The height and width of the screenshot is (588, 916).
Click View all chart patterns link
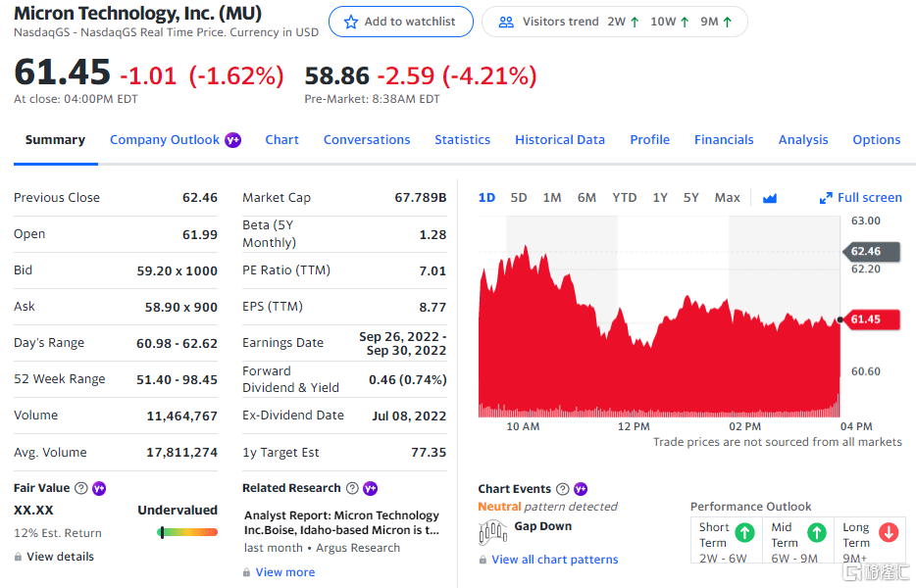point(554,560)
